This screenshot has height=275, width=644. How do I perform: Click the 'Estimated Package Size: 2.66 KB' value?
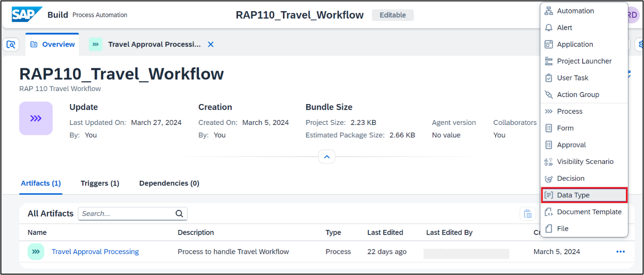tap(360, 135)
